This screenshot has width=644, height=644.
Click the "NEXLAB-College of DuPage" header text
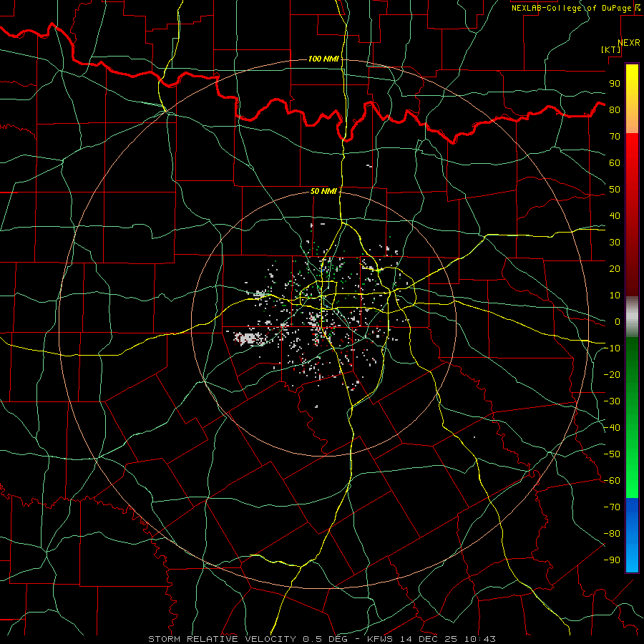tap(571, 8)
